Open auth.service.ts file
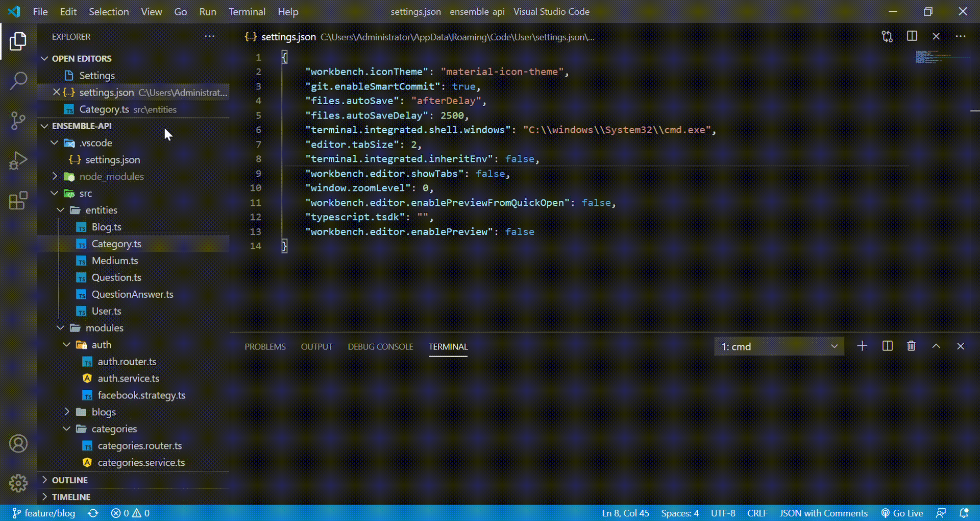This screenshot has height=521, width=980. pyautogui.click(x=133, y=378)
